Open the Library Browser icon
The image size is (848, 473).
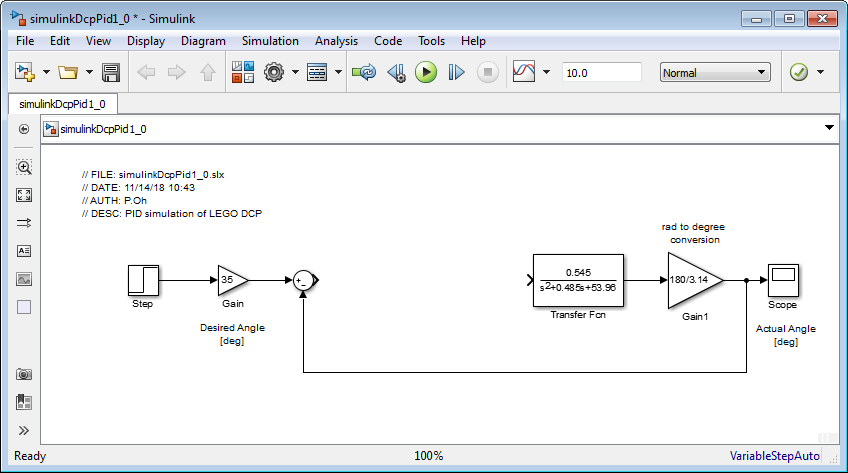tap(243, 72)
